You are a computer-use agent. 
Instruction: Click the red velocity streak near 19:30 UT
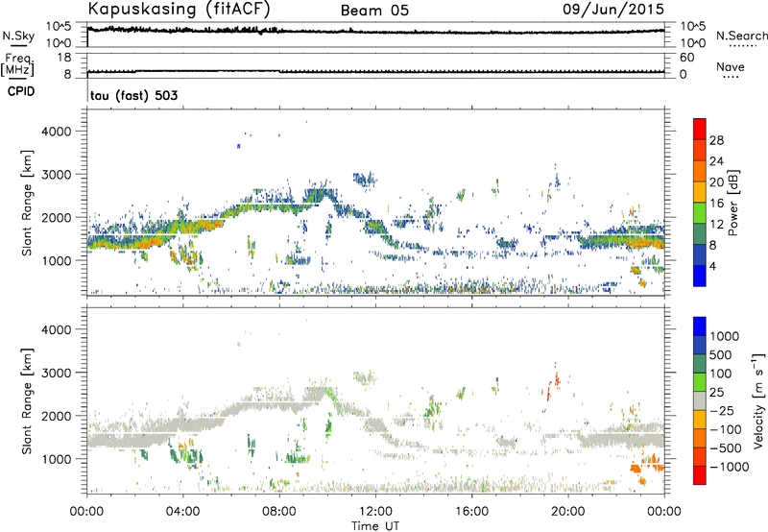pyautogui.click(x=557, y=378)
